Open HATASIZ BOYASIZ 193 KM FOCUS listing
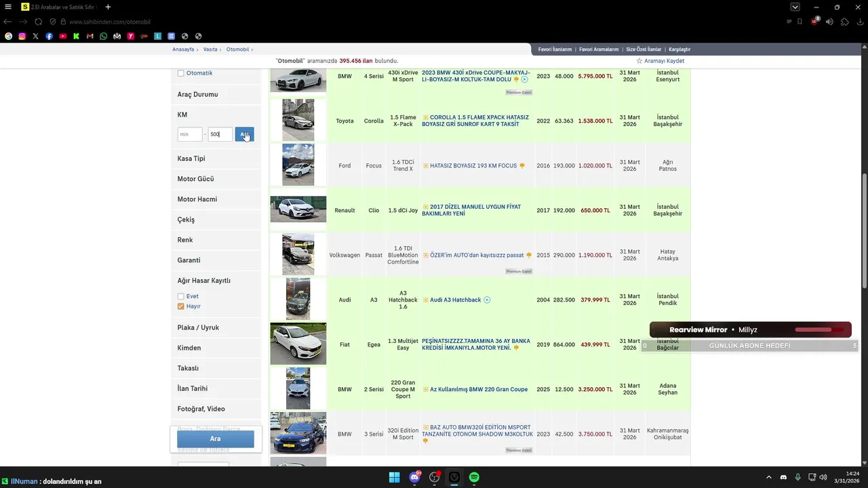Screen dimensions: 868x488 [x=473, y=165]
